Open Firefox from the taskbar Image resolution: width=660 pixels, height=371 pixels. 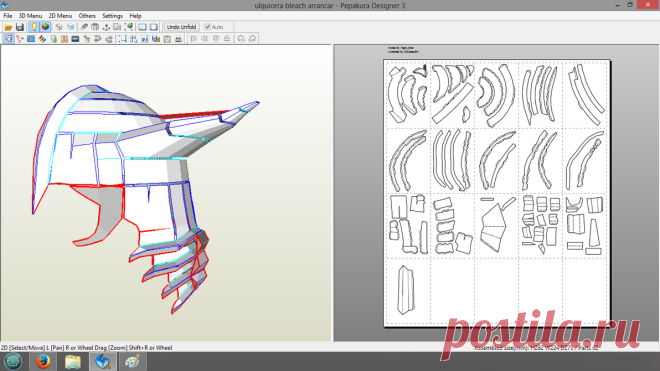43,361
